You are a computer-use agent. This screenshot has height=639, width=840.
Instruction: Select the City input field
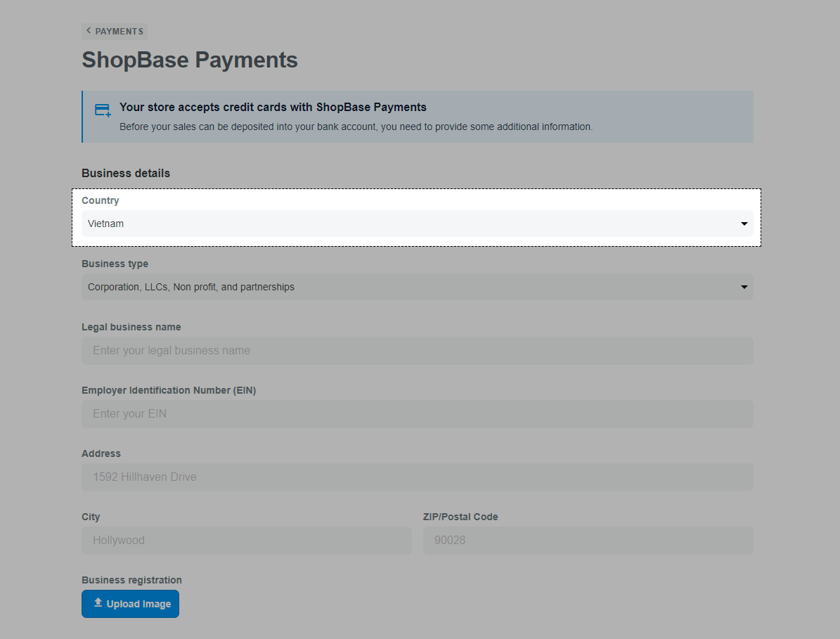pyautogui.click(x=246, y=541)
